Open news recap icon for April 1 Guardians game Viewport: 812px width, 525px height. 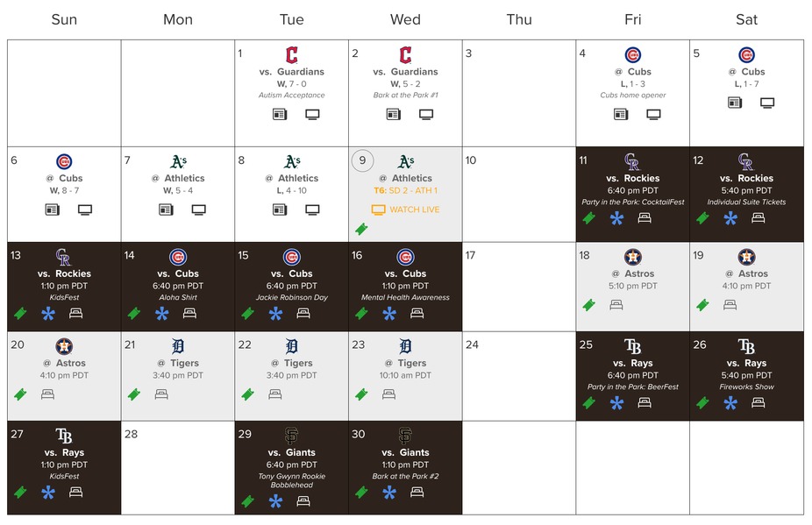[279, 114]
